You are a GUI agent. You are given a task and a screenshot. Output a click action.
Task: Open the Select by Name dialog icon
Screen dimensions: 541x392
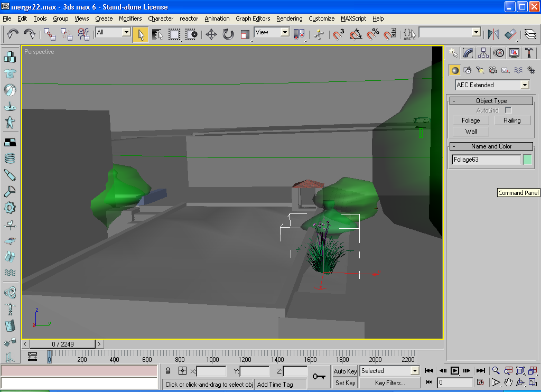157,34
